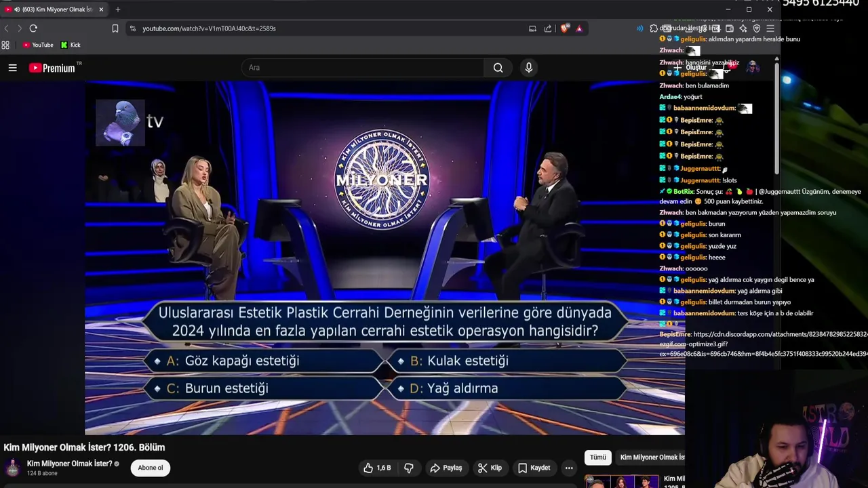The width and height of the screenshot is (868, 488).
Task: Start voice search with microphone icon
Action: pos(529,68)
